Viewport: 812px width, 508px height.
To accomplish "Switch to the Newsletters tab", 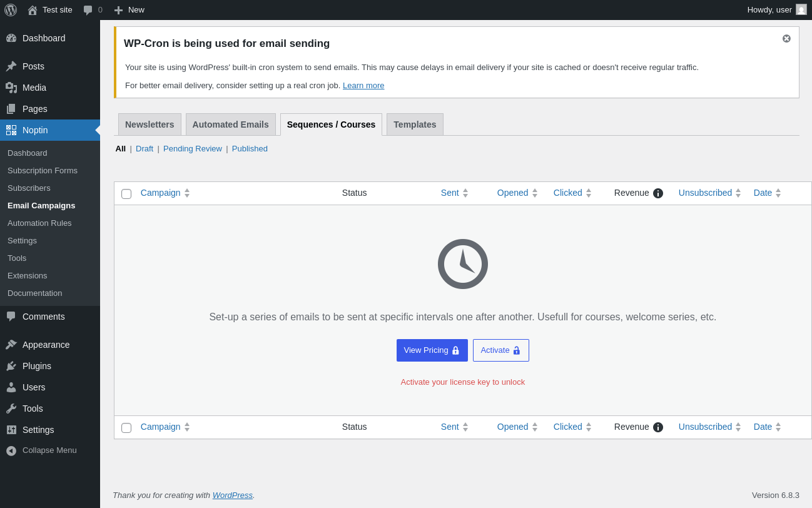I will pos(150,124).
